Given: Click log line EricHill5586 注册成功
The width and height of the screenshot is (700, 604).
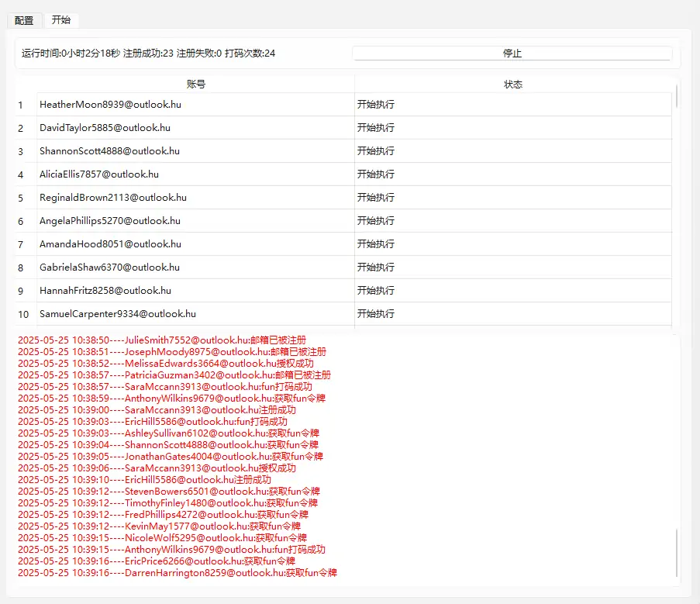Looking at the screenshot, I should (145, 479).
